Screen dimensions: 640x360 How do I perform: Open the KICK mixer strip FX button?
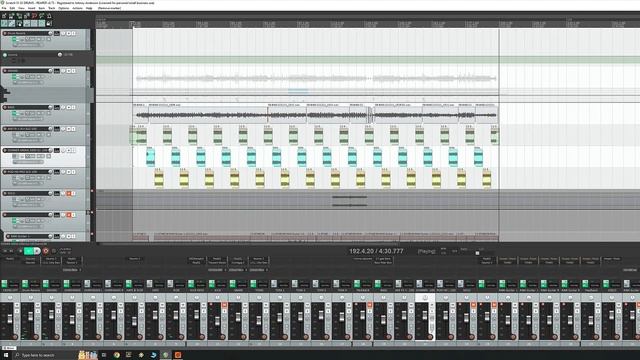[x=212, y=283]
